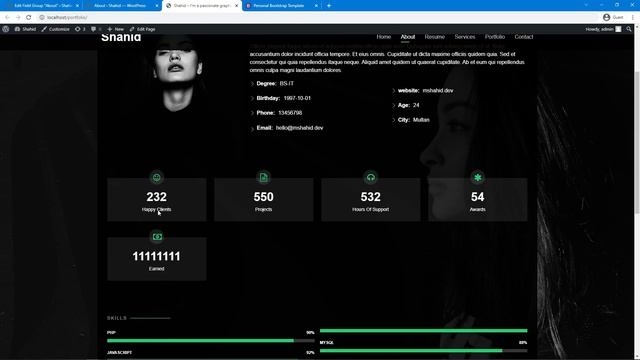Click the WordPress logo in admin bar
The image size is (640, 360).
(x=6, y=29)
